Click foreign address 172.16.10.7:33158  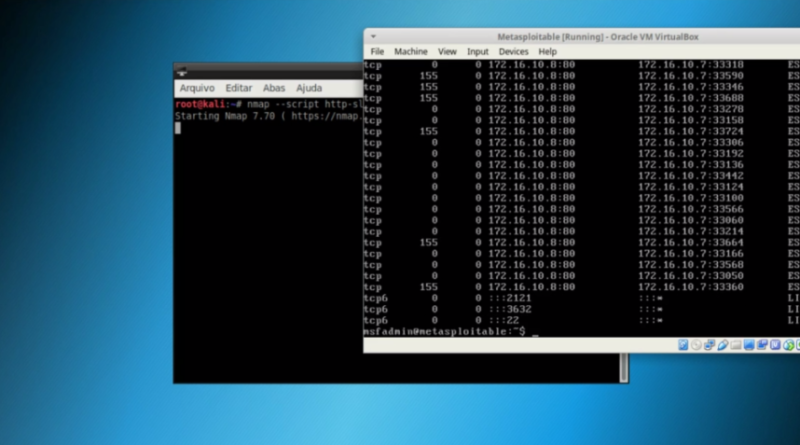(691, 120)
